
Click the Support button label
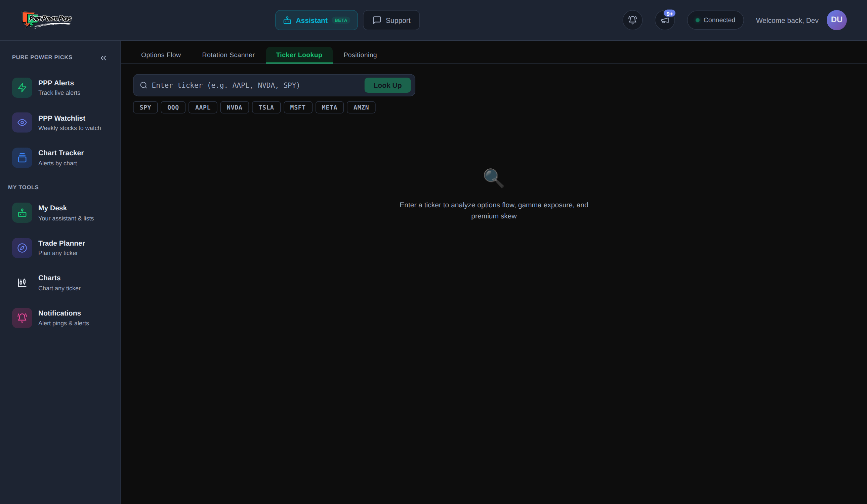click(398, 20)
